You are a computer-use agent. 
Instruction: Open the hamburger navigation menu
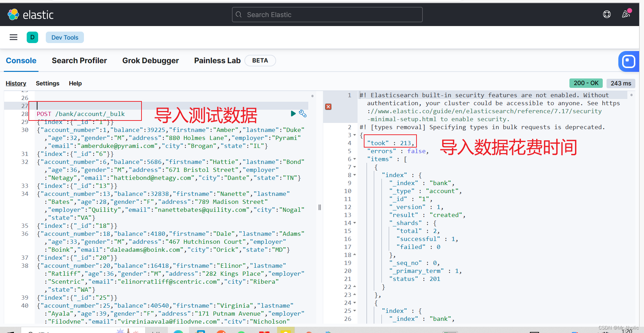pyautogui.click(x=14, y=37)
